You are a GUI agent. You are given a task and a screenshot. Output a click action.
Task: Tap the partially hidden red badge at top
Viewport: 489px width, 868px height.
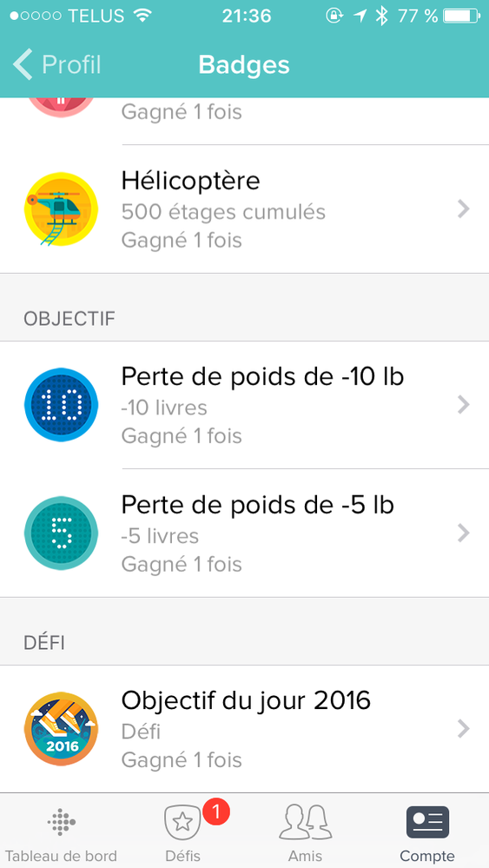coord(61,108)
